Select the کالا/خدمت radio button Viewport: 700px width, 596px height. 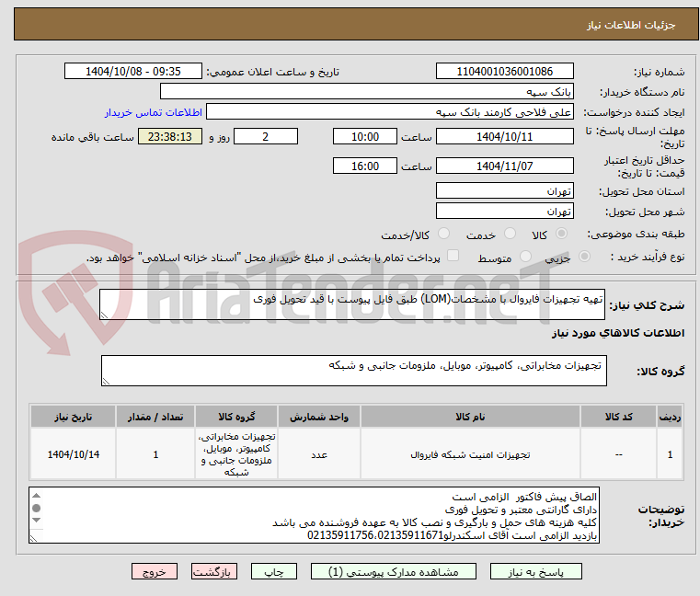point(443,234)
